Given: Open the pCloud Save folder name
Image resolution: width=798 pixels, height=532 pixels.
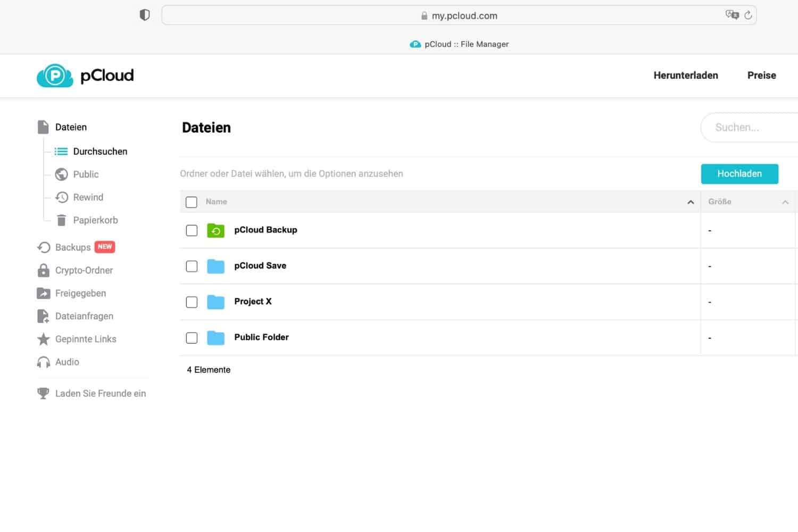Looking at the screenshot, I should click(x=260, y=265).
